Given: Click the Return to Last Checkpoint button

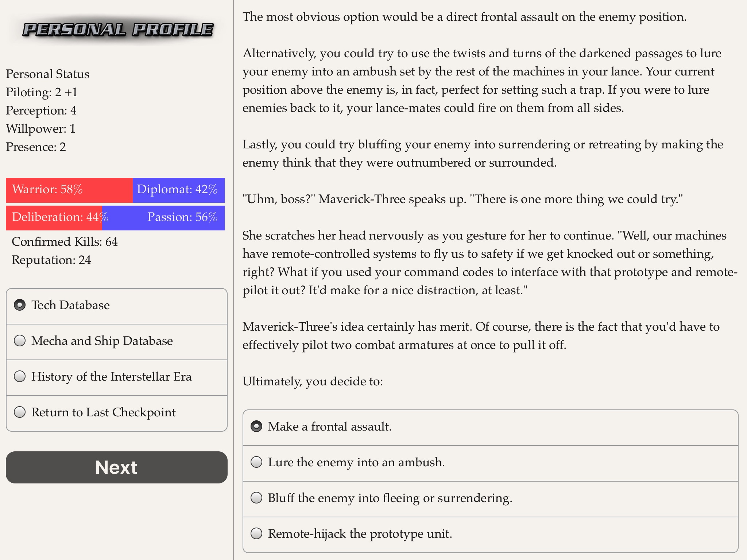Looking at the screenshot, I should click(117, 412).
